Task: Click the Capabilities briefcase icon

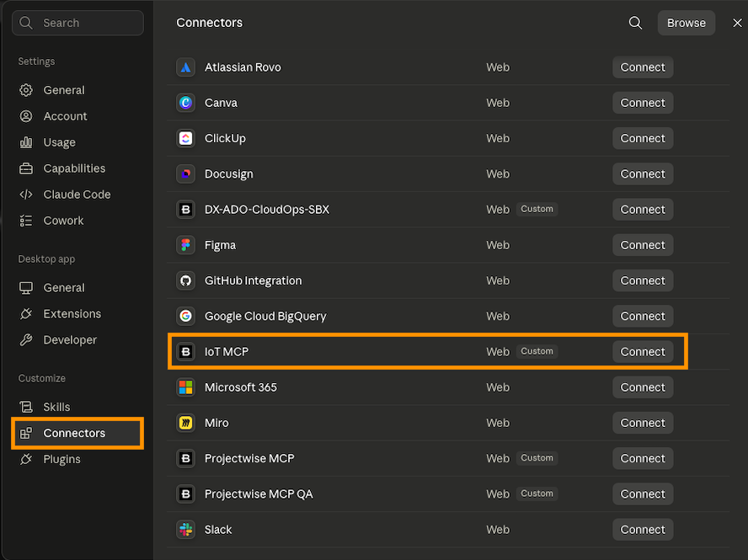Action: 26,168
